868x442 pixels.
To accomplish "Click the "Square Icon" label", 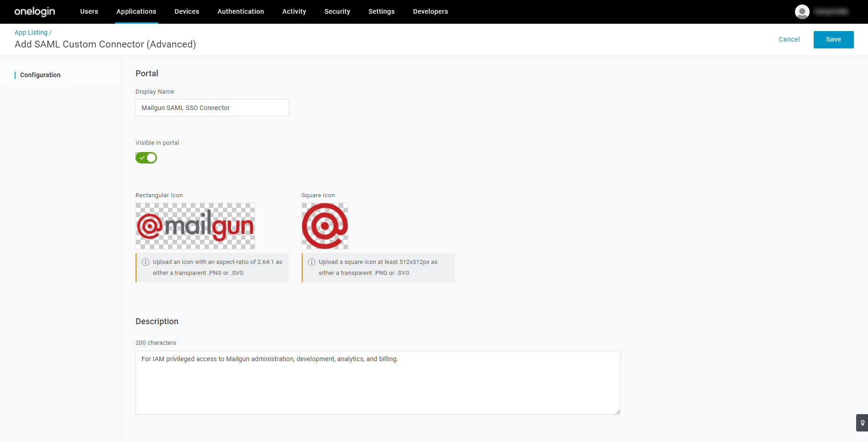I will click(318, 195).
